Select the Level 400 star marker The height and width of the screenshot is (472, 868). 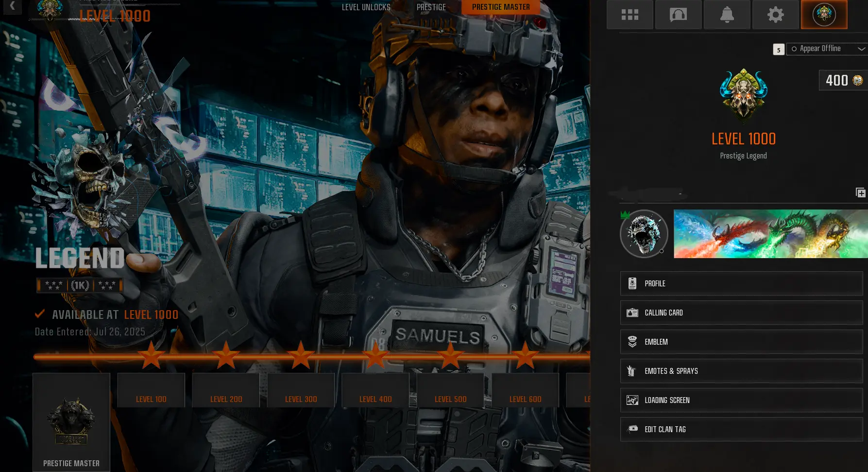point(375,355)
